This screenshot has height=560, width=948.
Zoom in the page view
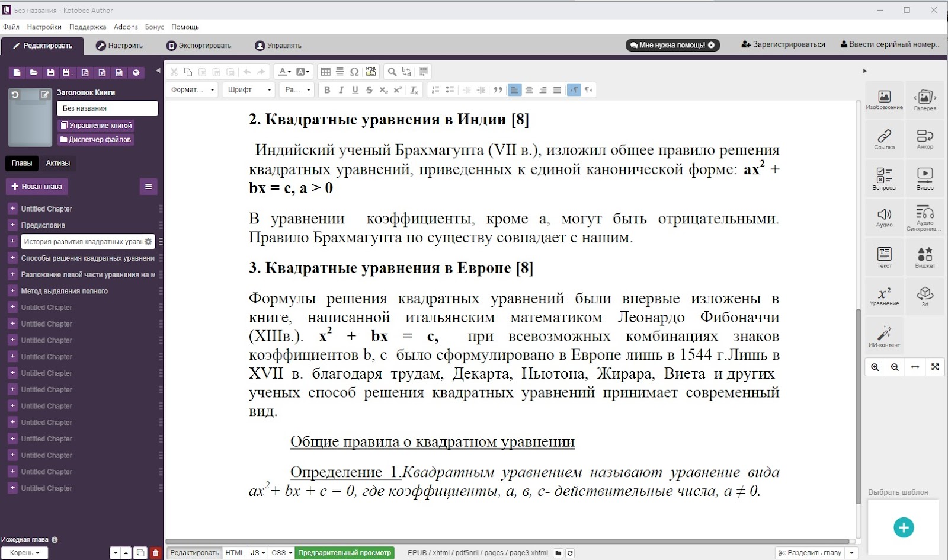(875, 367)
